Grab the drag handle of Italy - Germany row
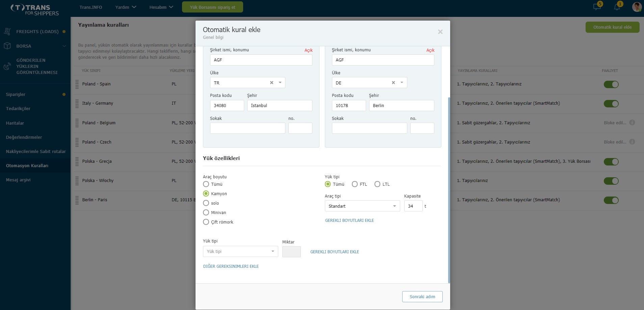The image size is (644, 310). pyautogui.click(x=77, y=103)
